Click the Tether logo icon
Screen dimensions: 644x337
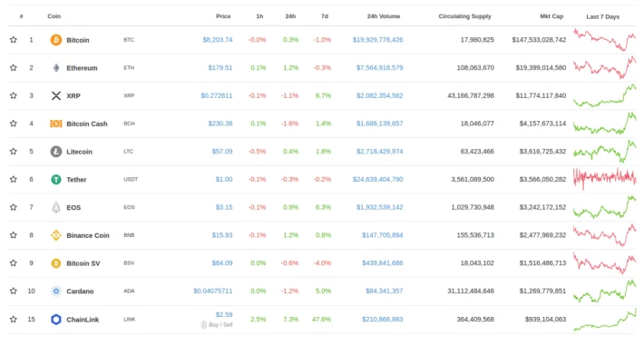[x=56, y=180]
